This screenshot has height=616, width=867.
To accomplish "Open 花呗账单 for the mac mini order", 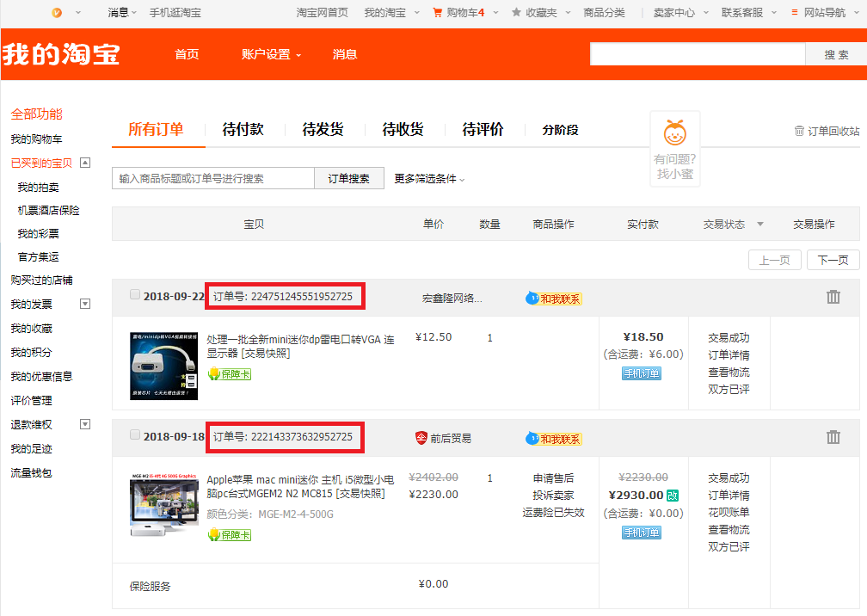I will [729, 512].
